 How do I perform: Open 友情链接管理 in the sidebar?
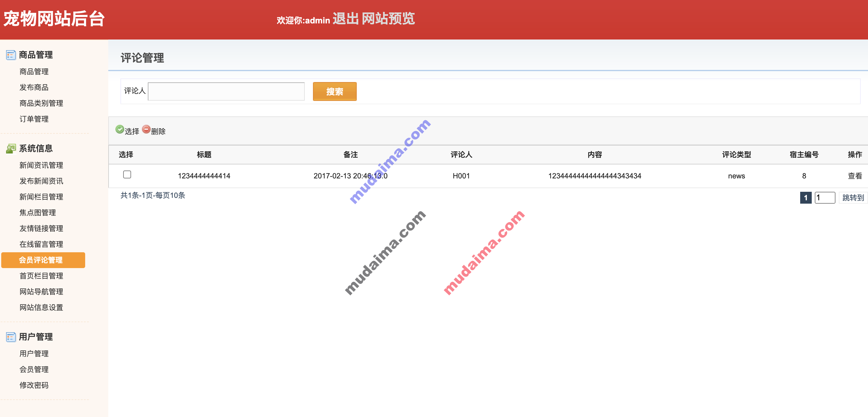tap(41, 229)
